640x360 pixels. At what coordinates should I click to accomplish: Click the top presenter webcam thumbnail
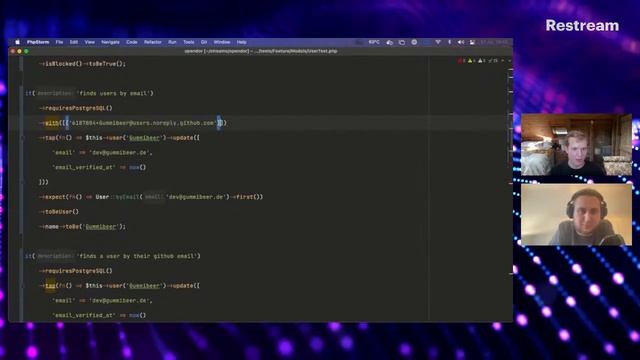(x=576, y=145)
